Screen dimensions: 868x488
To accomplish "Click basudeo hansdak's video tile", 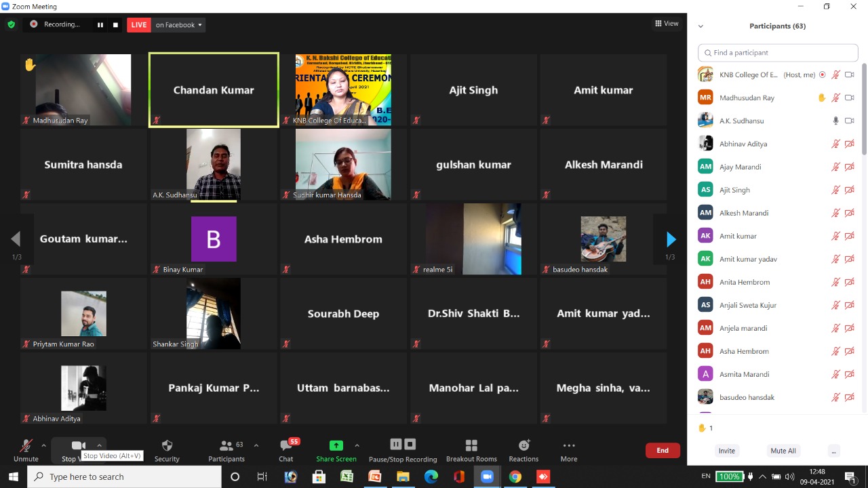I will 603,239.
